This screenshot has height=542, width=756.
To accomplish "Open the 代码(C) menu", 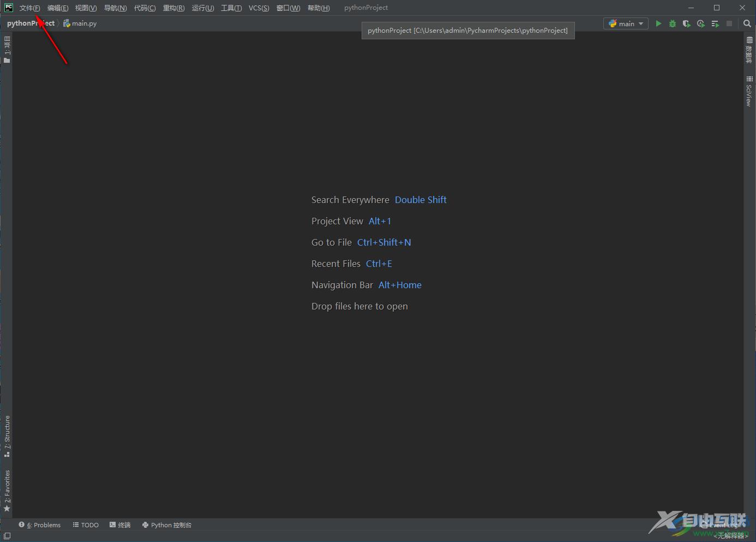I will tap(145, 8).
